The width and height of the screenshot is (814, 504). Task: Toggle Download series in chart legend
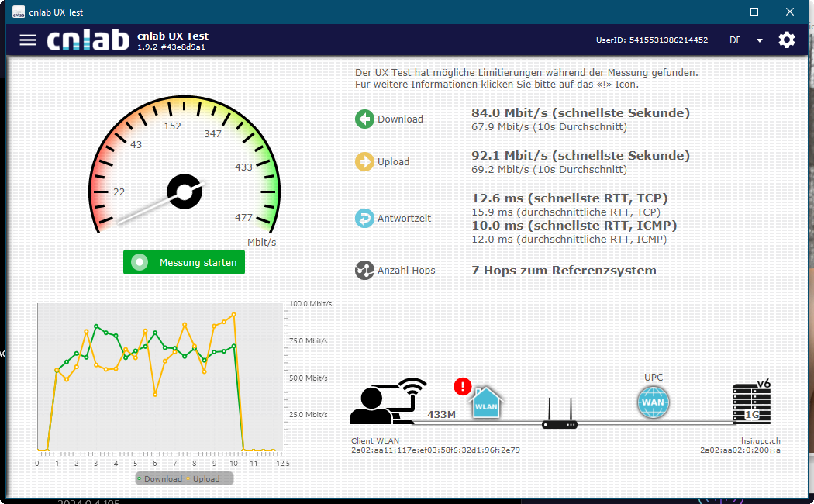coord(160,478)
